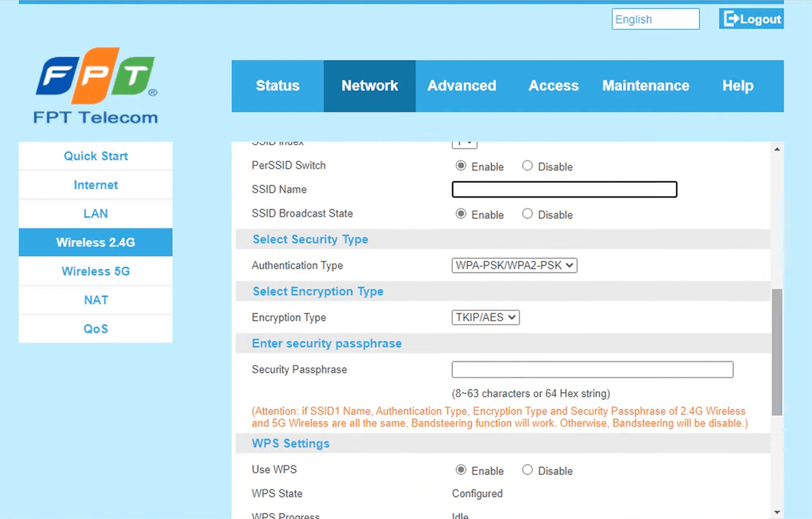
Task: Focus the Security Passphrase field
Action: (592, 370)
